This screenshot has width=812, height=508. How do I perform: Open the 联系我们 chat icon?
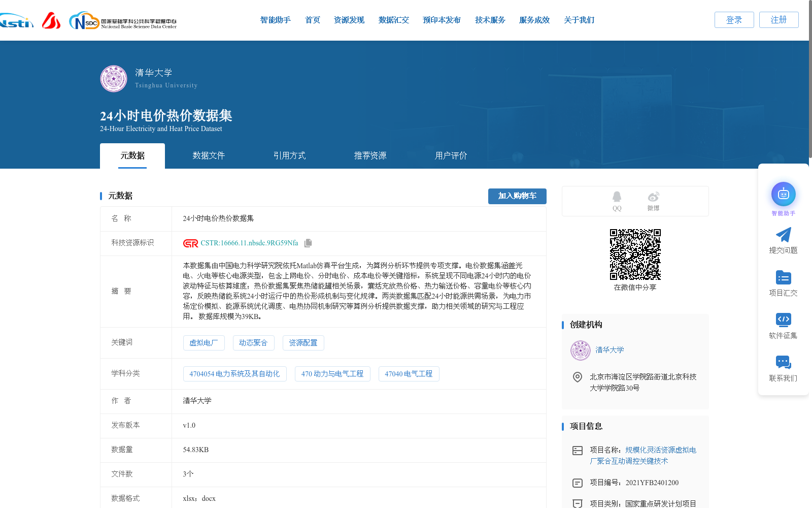point(783,362)
